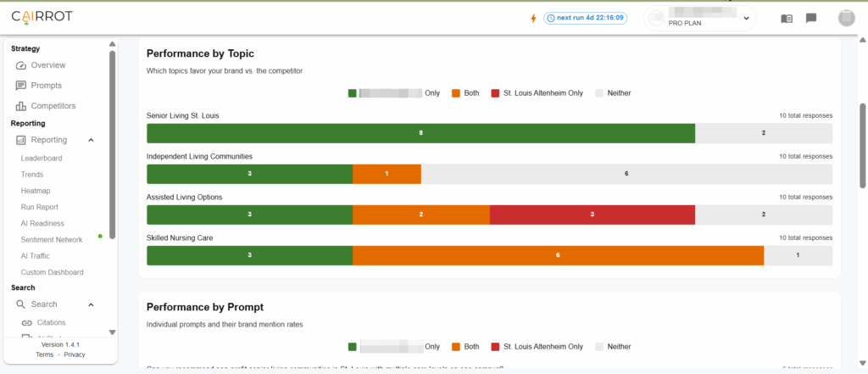Viewport: 868px width, 374px height.
Task: Click the CAIRROT logo
Action: click(x=42, y=17)
